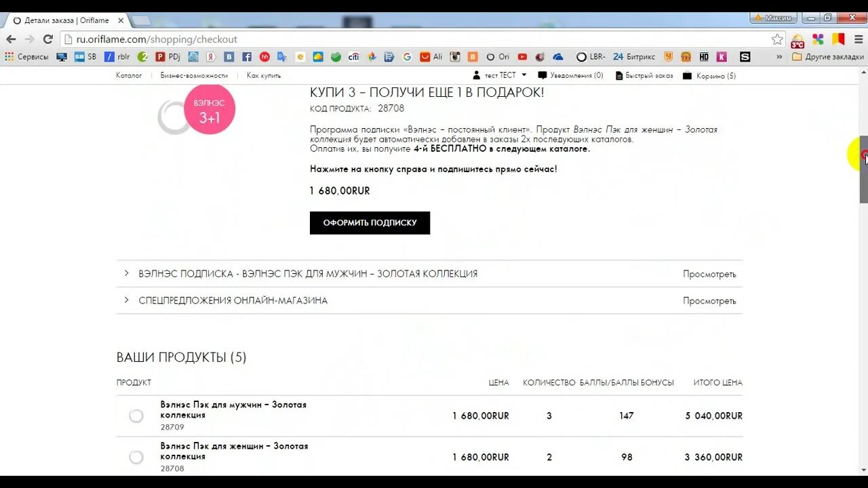Click Просмотреть for the Вэлнэс подписка row

[709, 274]
